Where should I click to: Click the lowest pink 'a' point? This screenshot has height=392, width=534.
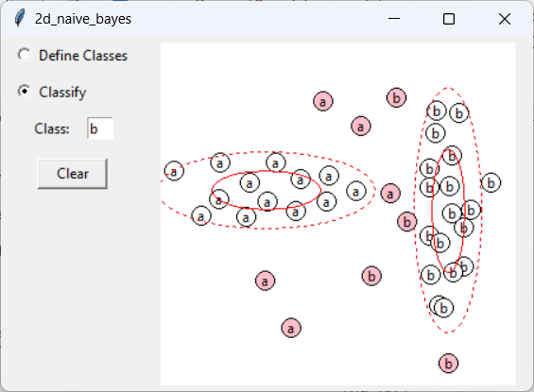291,328
